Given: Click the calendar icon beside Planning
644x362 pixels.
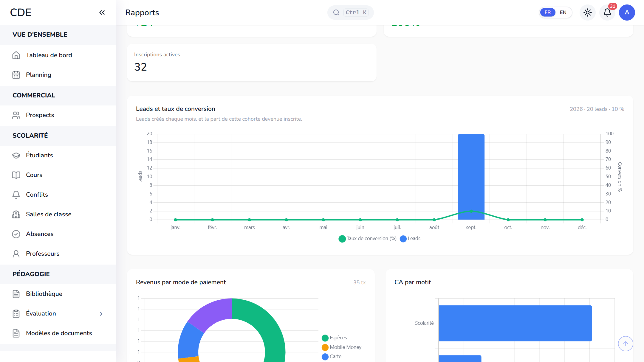Looking at the screenshot, I should tap(16, 75).
